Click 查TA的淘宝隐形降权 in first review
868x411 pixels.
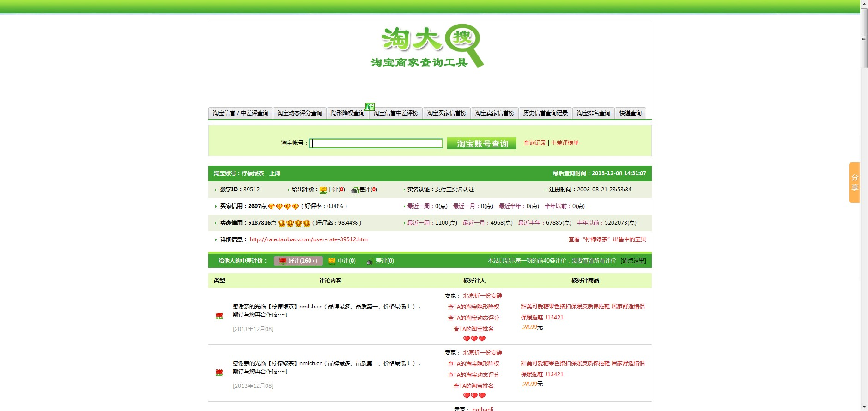tap(473, 307)
